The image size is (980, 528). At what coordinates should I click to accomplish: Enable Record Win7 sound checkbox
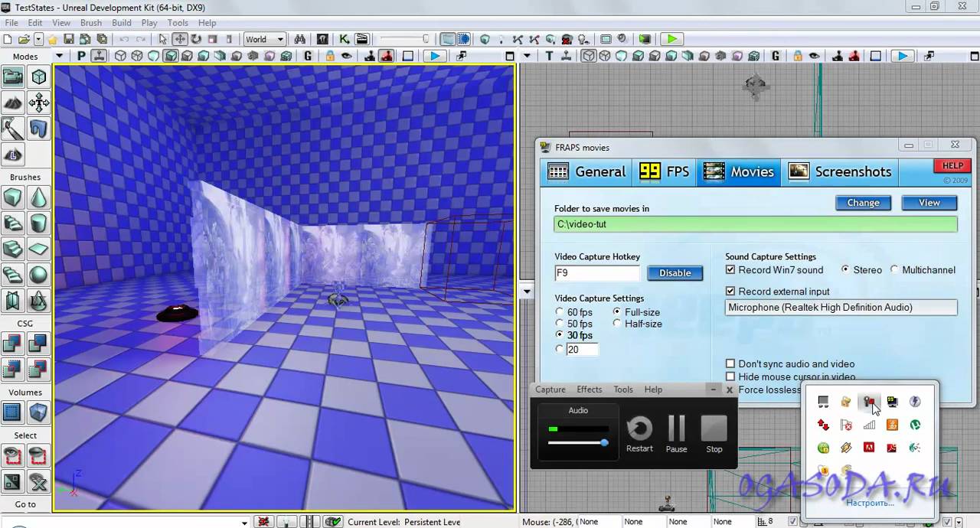(x=730, y=270)
